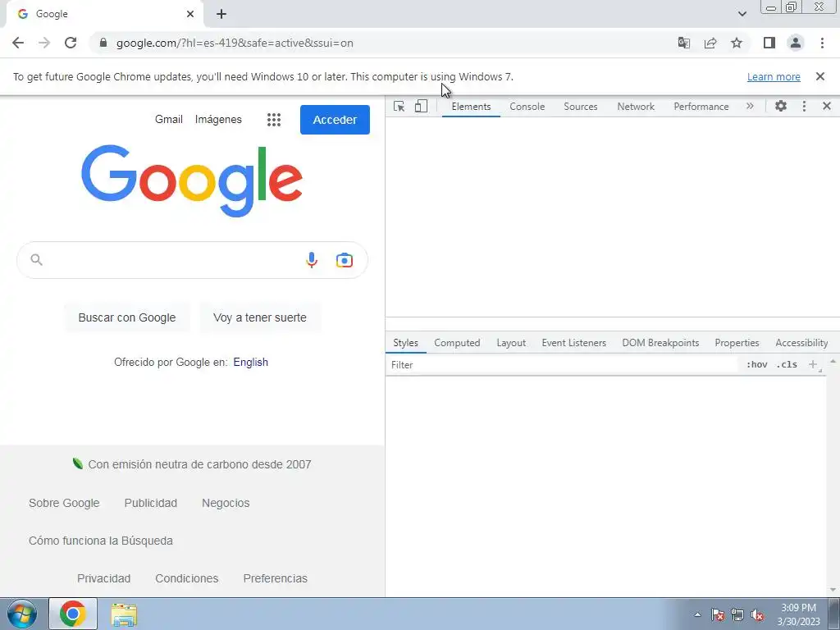Open the Chrome profile avatar
This screenshot has width=840, height=630.
click(796, 43)
